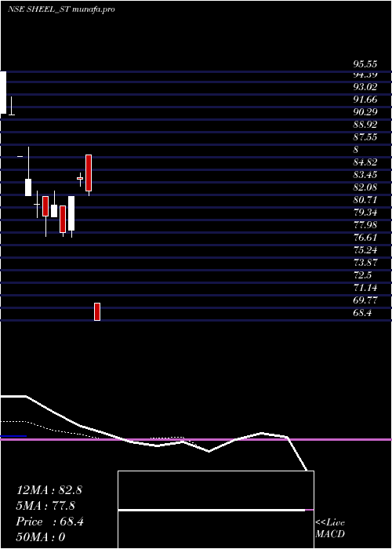The image size is (392, 549).
Task: Click the 90.29 price level label
Action: [x=365, y=112]
